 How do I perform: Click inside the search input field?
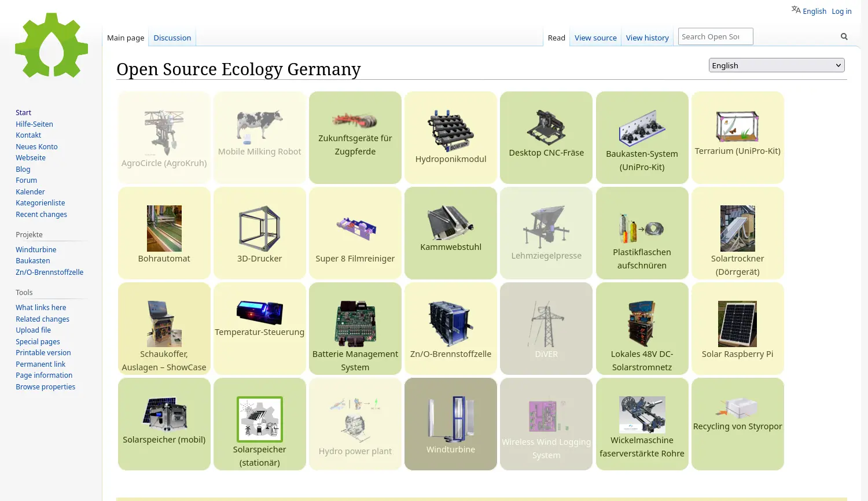click(x=715, y=36)
